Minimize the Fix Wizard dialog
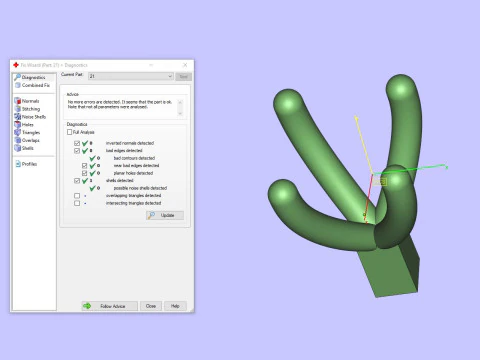This screenshot has width=480, height=360. click(151, 65)
